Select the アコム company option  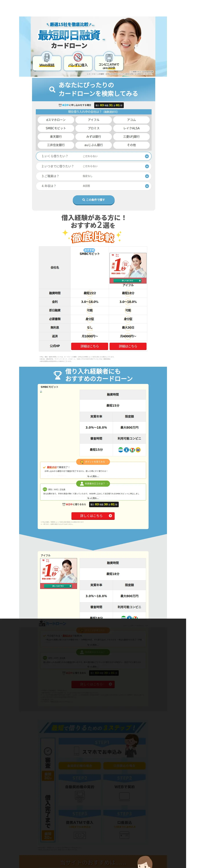pos(131,120)
